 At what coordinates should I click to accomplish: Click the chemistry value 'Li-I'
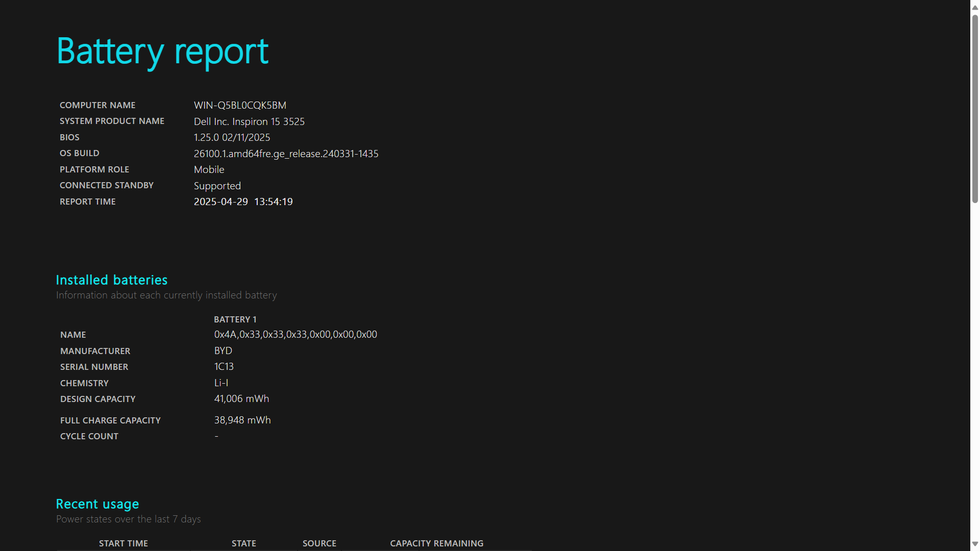tap(221, 383)
